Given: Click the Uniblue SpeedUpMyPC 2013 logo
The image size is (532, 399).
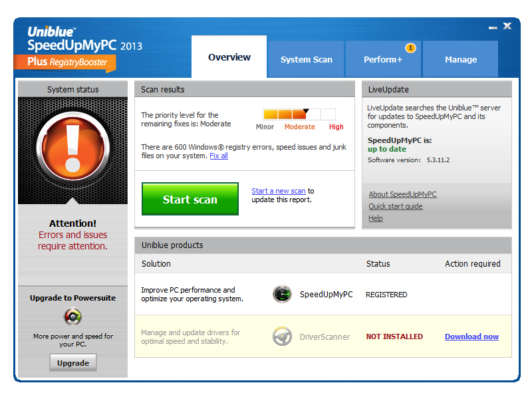Looking at the screenshot, I should point(84,39).
